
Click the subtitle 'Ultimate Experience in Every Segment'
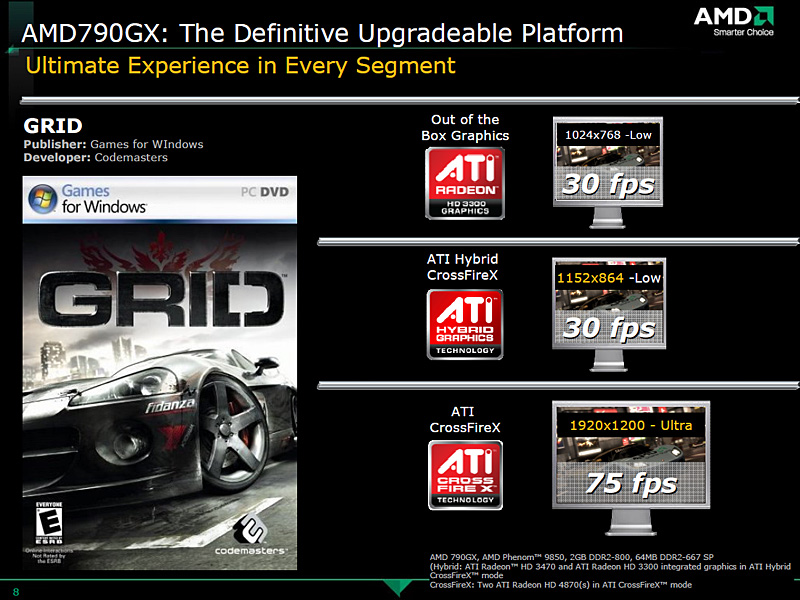(240, 66)
